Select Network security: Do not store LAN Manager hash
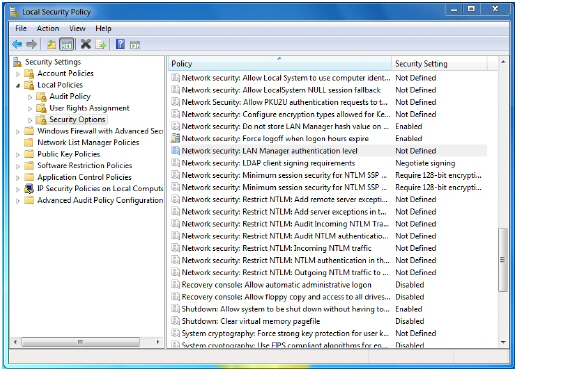Viewport: 576px width, 380px height. [x=285, y=126]
